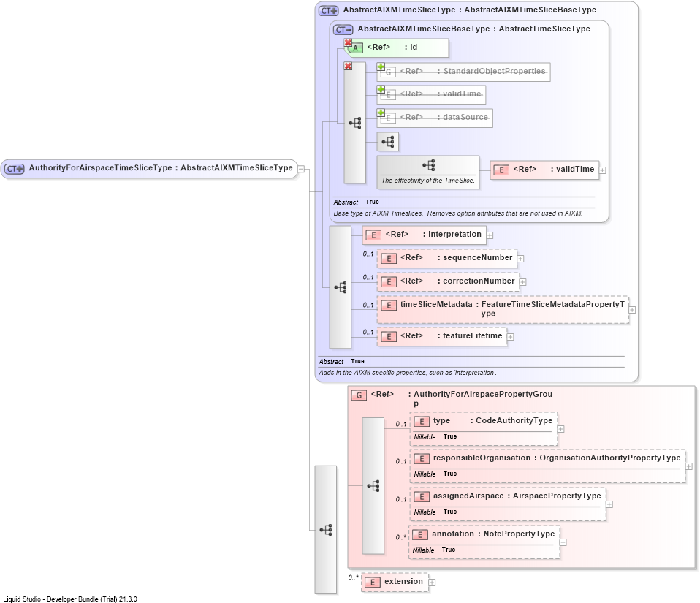Click the CT icon of AbstractAIXMTimeSliceType
700x603 pixels.
[329, 11]
